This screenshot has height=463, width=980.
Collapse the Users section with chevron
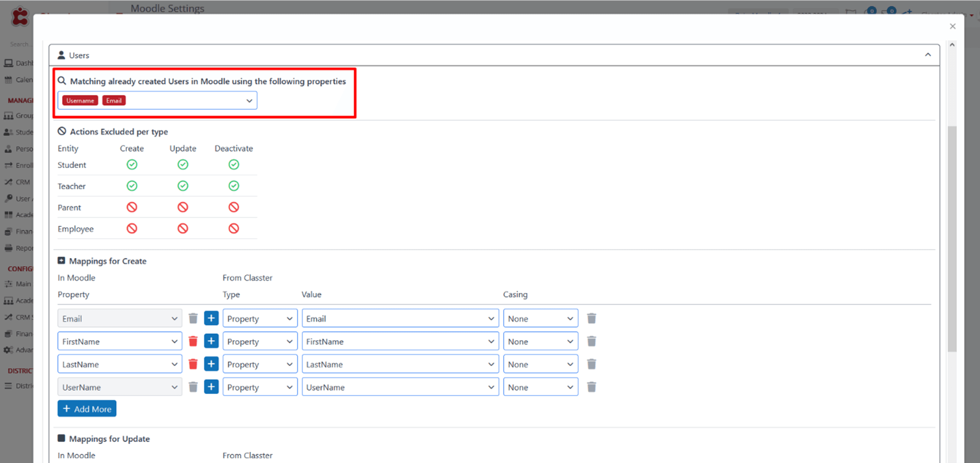pyautogui.click(x=928, y=55)
